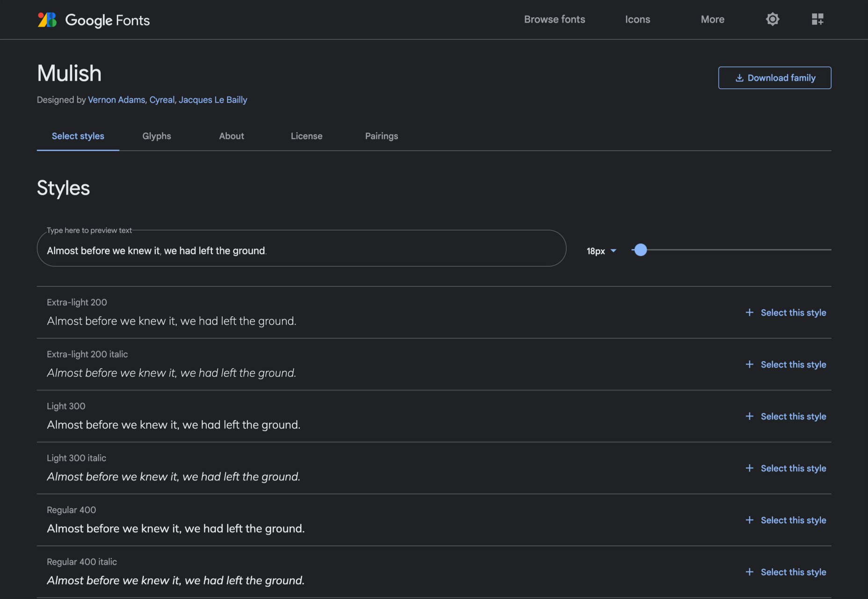
Task: Open designer Cyreal link
Action: click(162, 100)
